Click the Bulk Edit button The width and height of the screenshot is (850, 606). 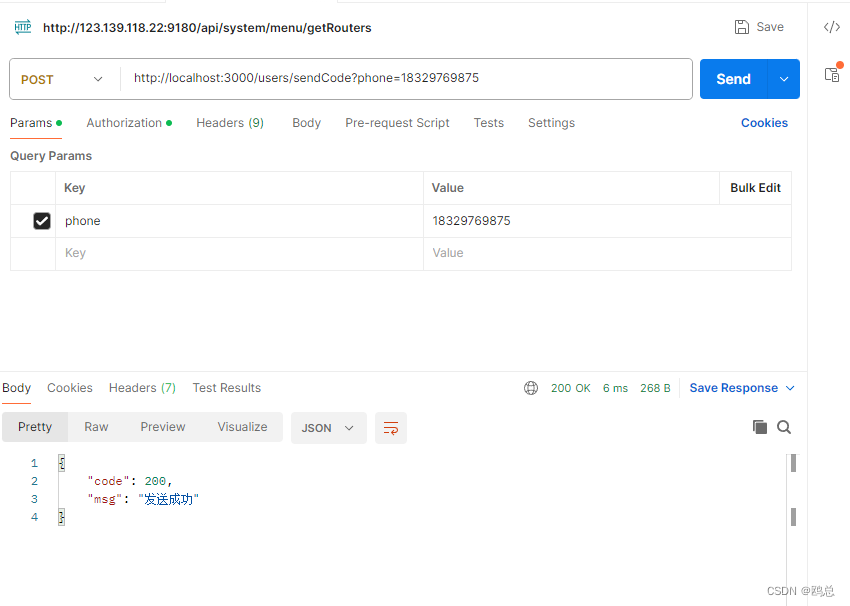tap(755, 188)
